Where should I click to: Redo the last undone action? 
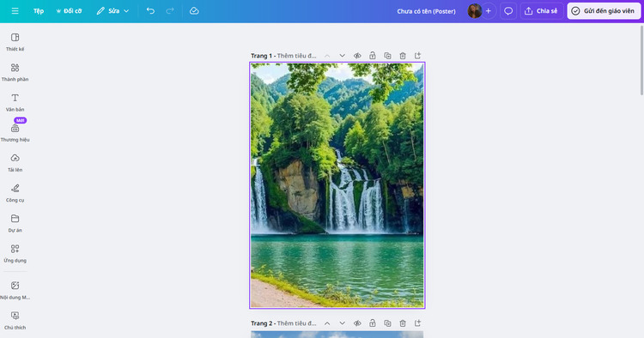tap(170, 11)
